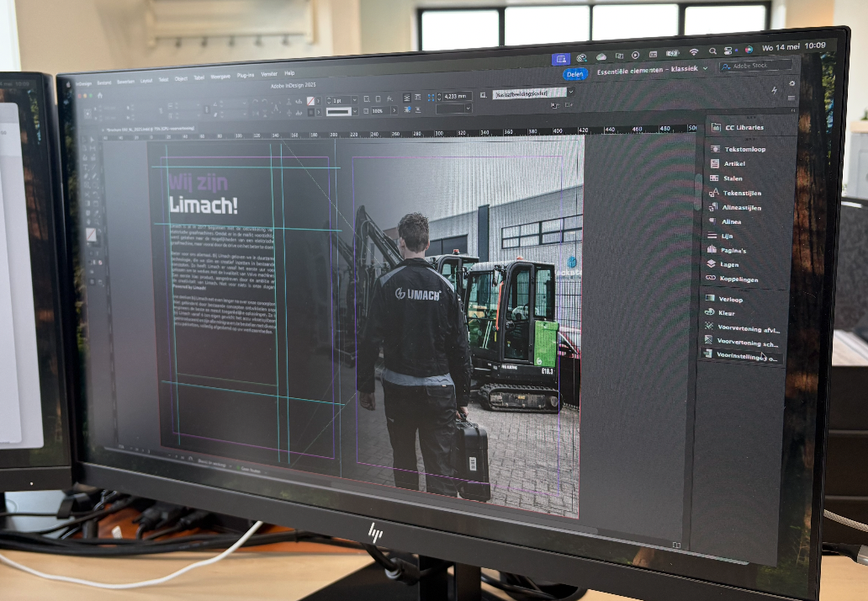This screenshot has width=868, height=601.
Task: Click the Wi-Fi icon in macOS menu bar
Action: 694,52
